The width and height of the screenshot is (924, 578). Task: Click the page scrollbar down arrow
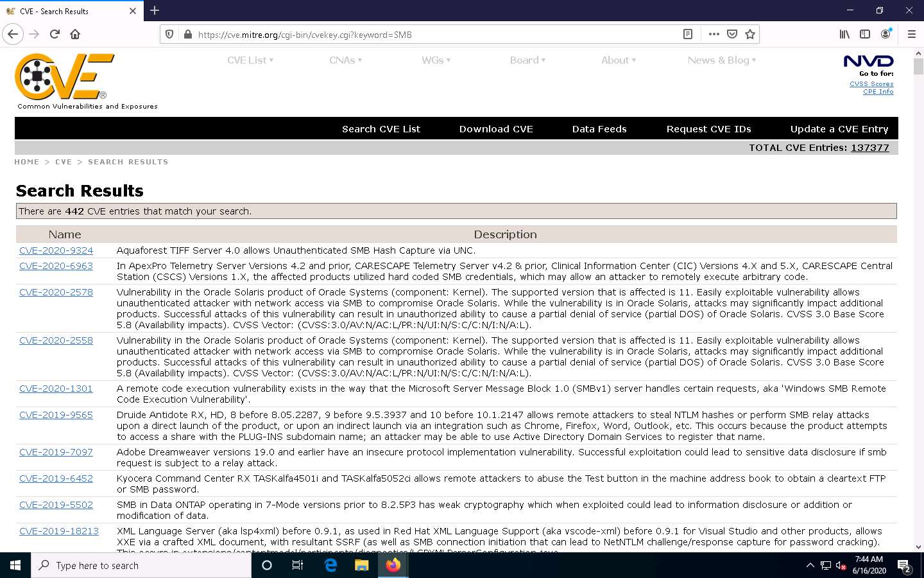tap(918, 547)
